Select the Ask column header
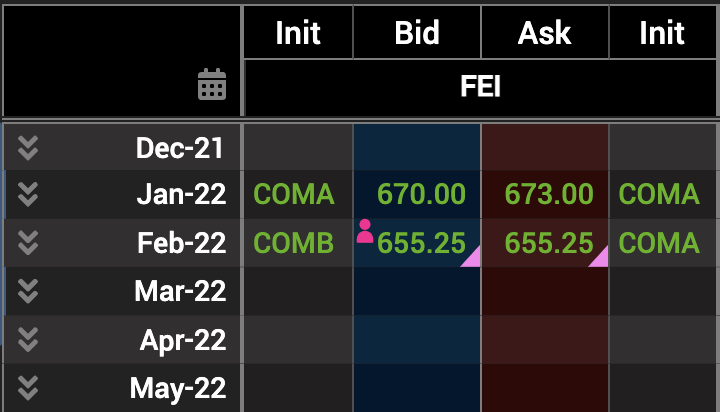This screenshot has width=720, height=412. click(545, 33)
